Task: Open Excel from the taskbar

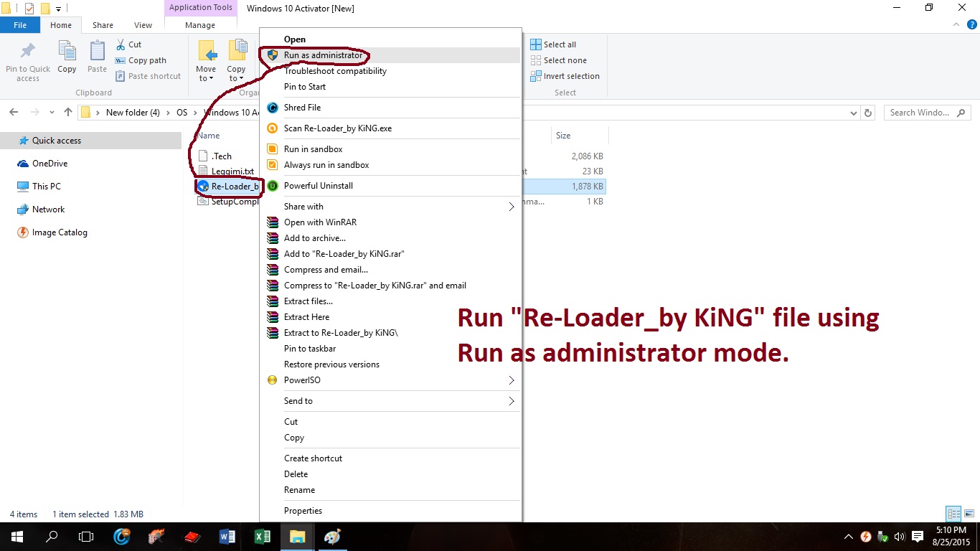Action: (x=263, y=536)
